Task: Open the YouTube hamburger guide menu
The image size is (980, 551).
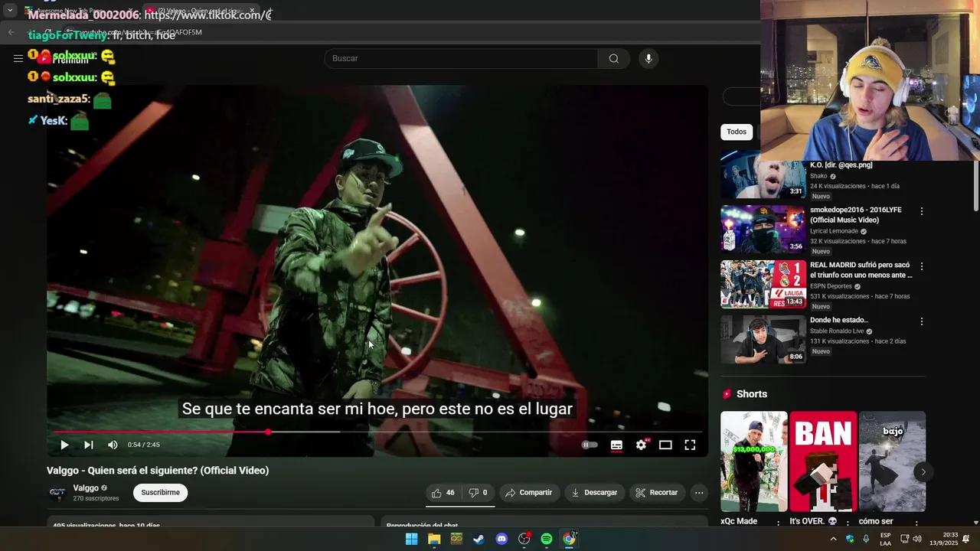Action: (x=18, y=58)
